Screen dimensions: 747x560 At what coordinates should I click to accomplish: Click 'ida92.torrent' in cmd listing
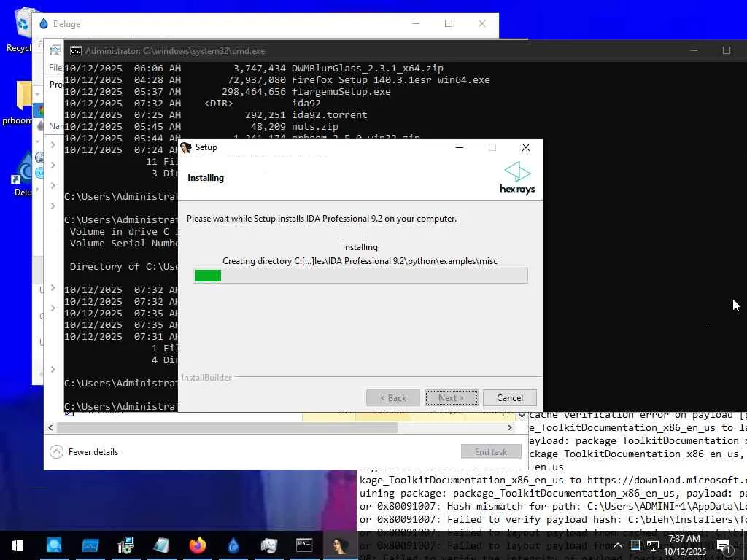329,114
